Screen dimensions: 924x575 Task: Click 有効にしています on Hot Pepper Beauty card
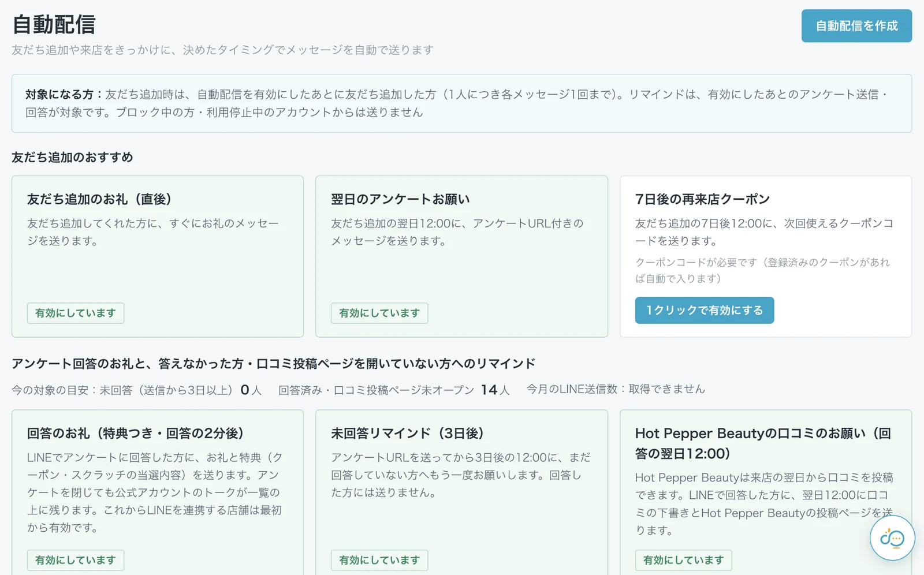pyautogui.click(x=684, y=560)
